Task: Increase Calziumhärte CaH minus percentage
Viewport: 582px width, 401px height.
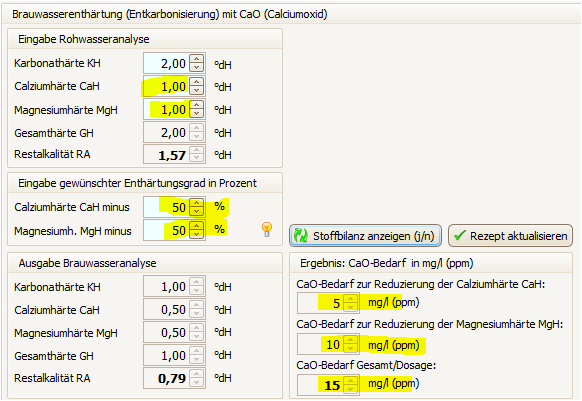Action: point(197,203)
